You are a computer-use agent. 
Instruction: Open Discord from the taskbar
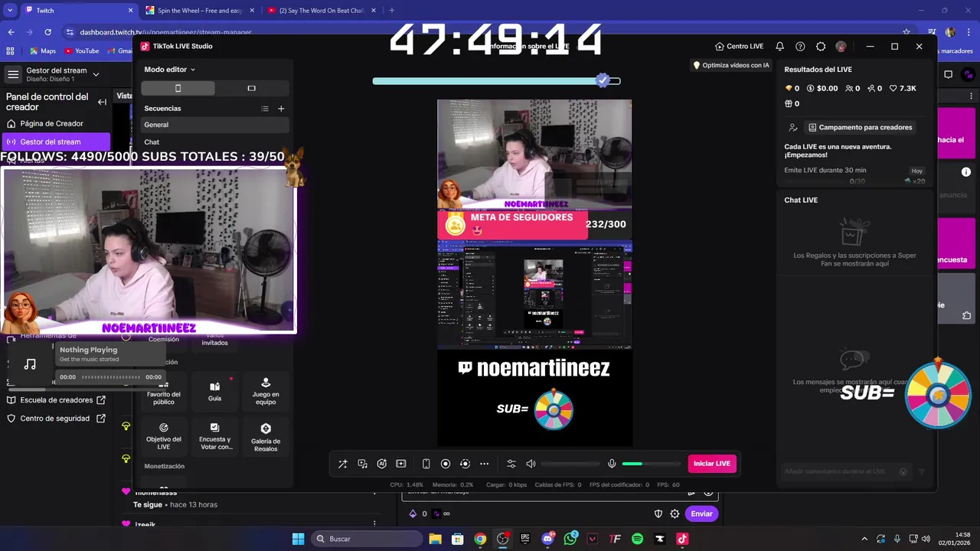pos(547,539)
